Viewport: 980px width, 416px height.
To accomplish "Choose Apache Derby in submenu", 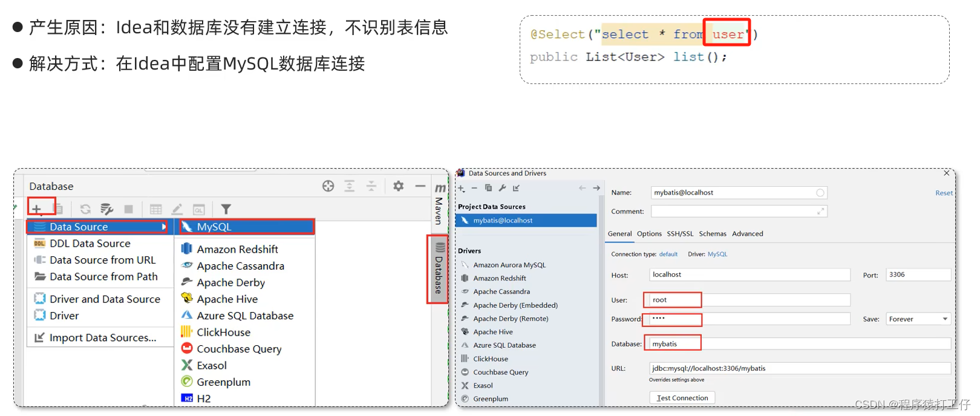I will click(246, 282).
